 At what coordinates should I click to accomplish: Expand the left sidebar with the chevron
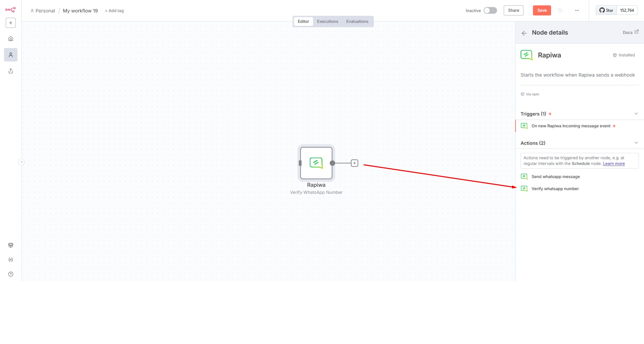(x=21, y=162)
